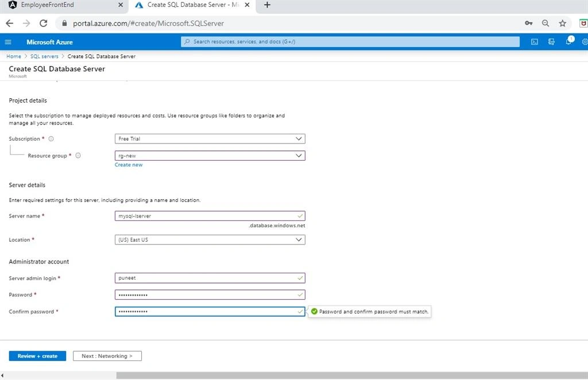Open the Location dropdown

(210, 240)
